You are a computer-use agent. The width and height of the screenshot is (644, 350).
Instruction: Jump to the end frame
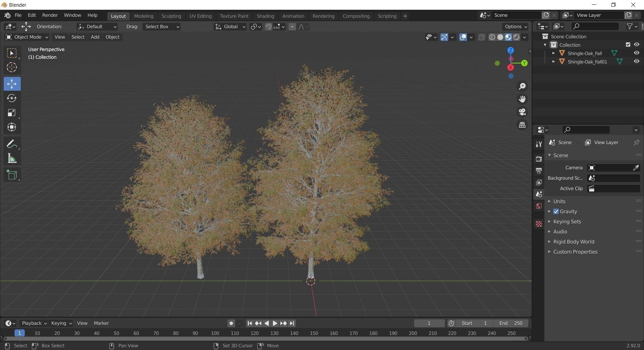tap(292, 323)
